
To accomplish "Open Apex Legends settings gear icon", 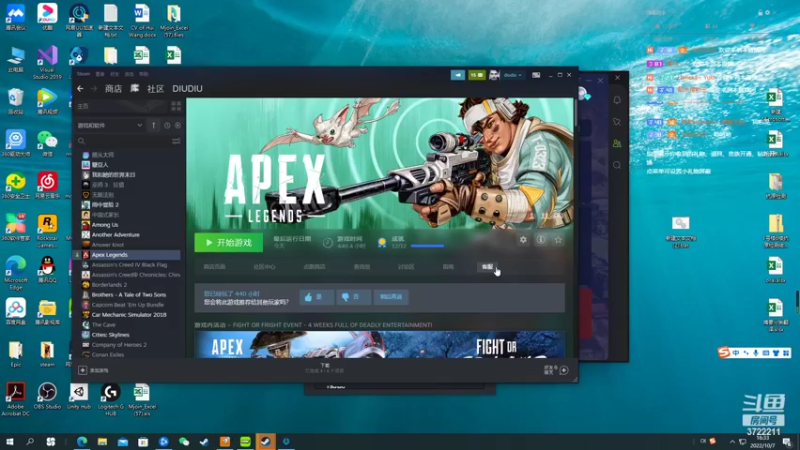I will pos(523,239).
